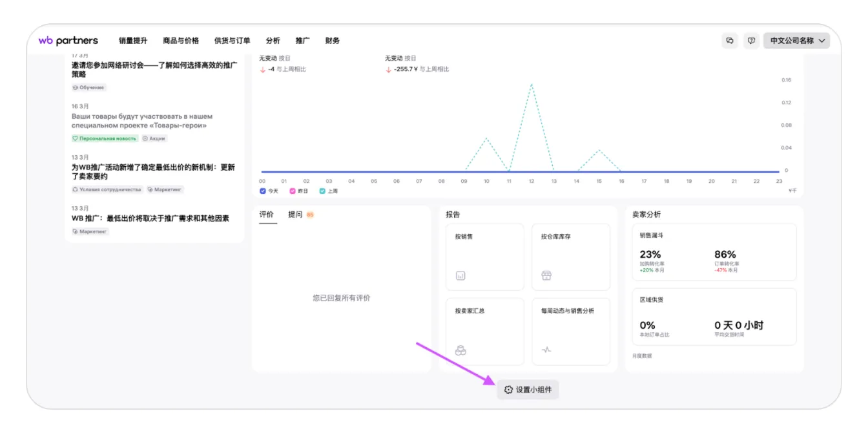Click the bar chart icon in 按销售 card
Image resolution: width=868 pixels, height=433 pixels.
[460, 275]
